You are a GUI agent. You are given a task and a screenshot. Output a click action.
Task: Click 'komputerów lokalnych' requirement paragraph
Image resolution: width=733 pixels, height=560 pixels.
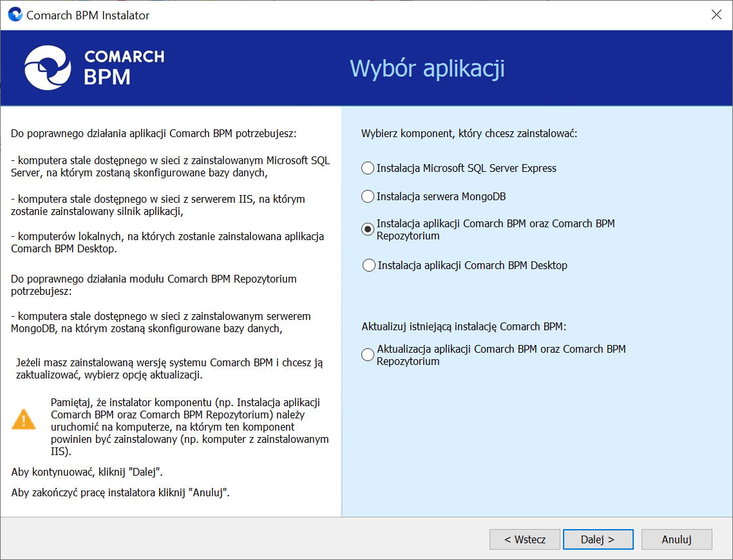point(167,243)
